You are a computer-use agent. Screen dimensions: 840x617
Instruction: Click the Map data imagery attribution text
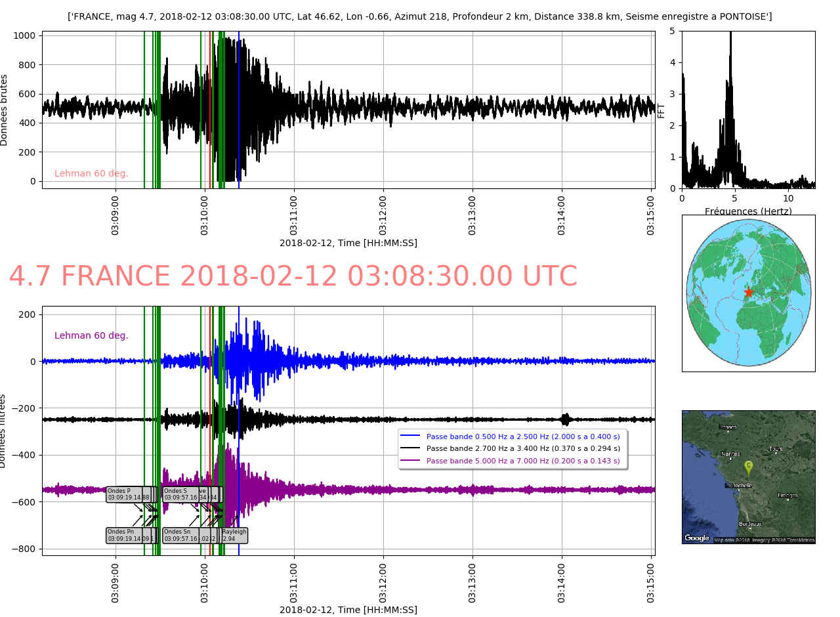(x=764, y=540)
